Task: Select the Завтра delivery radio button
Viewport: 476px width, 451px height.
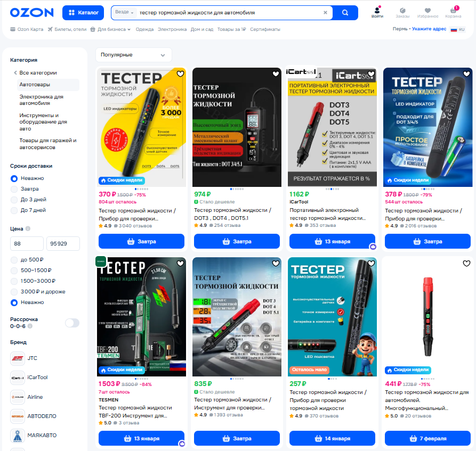Action: pos(14,189)
